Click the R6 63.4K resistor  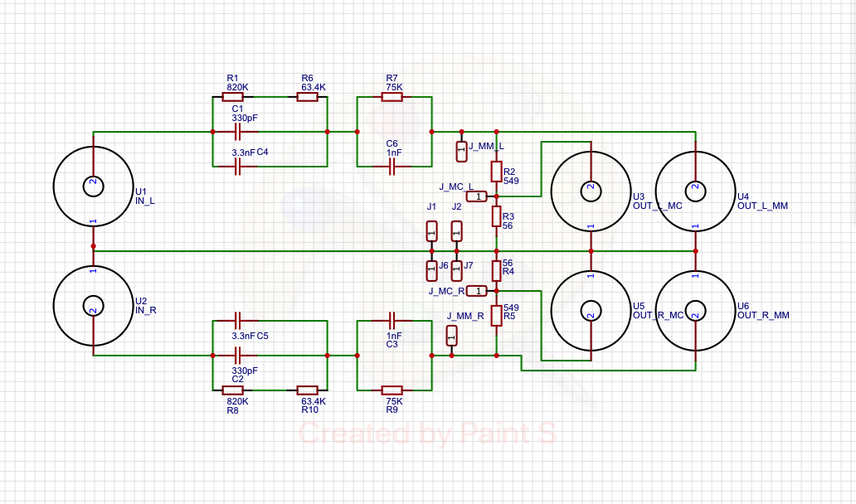(x=308, y=97)
